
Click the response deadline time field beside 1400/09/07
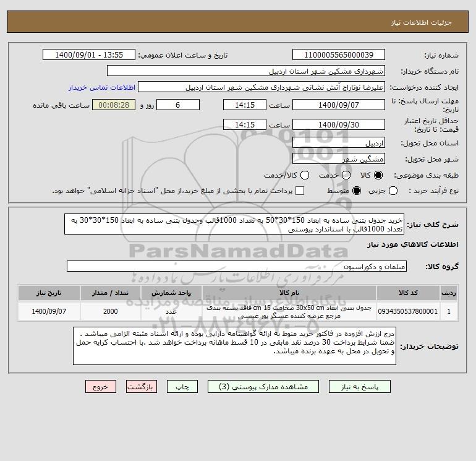[x=245, y=105]
